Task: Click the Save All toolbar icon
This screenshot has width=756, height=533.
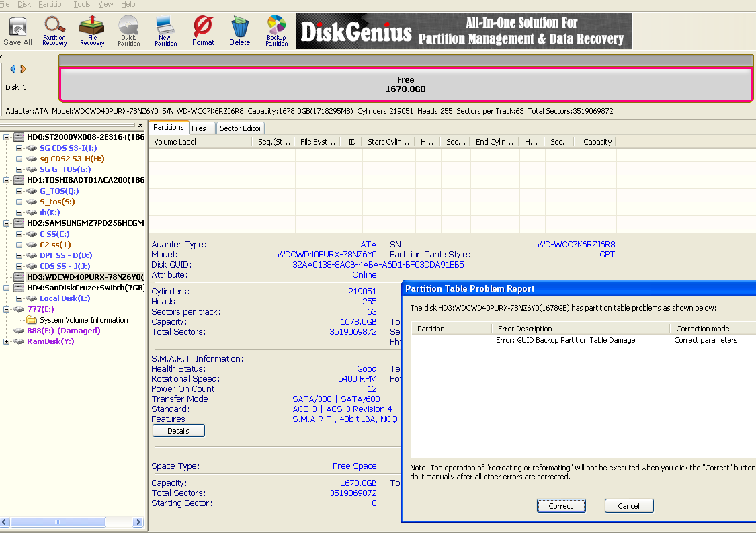Action: 17,31
